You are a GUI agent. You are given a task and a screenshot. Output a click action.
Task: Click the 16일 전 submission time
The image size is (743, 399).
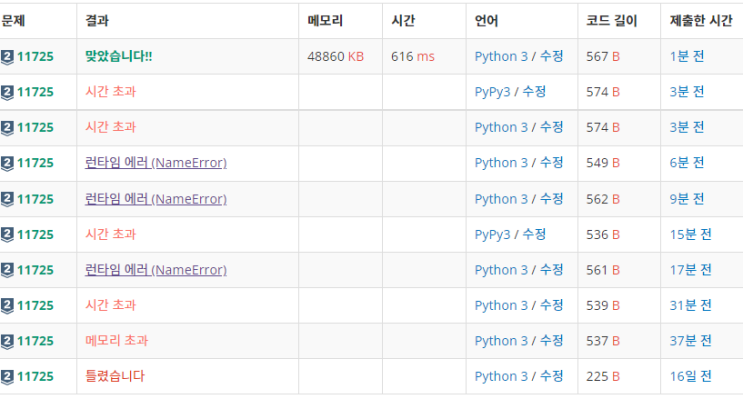coord(690,376)
